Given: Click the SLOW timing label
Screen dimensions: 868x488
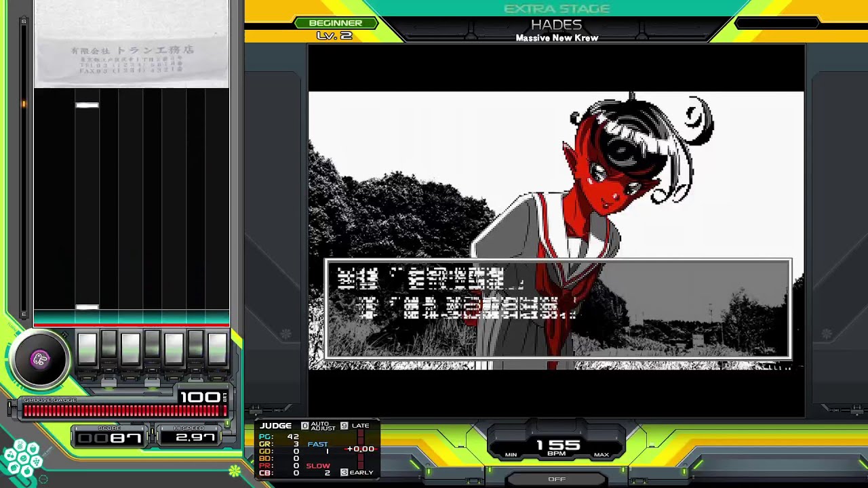Looking at the screenshot, I should point(318,466).
